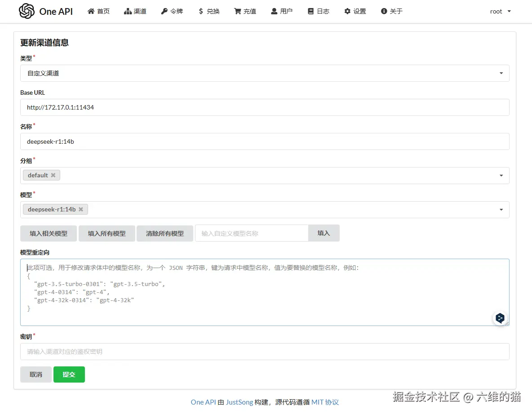Open the 设置 settings menu item
The width and height of the screenshot is (532, 414).
[355, 11]
